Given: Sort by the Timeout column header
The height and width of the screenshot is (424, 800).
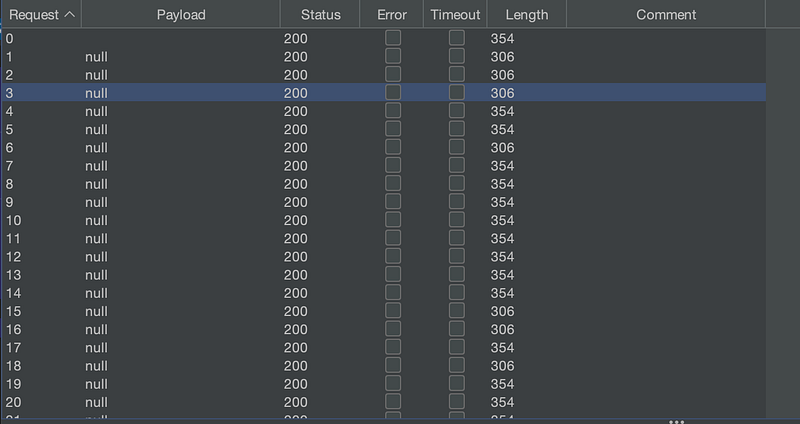Looking at the screenshot, I should [456, 15].
